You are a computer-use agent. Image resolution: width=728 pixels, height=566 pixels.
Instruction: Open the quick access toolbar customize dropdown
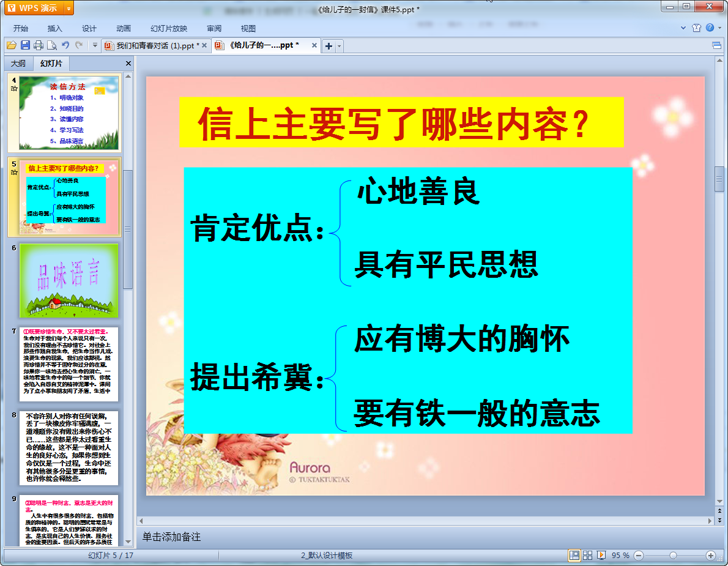[x=95, y=45]
